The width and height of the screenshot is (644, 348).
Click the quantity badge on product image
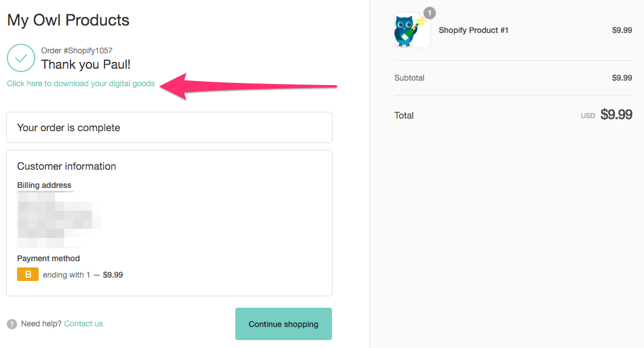430,13
